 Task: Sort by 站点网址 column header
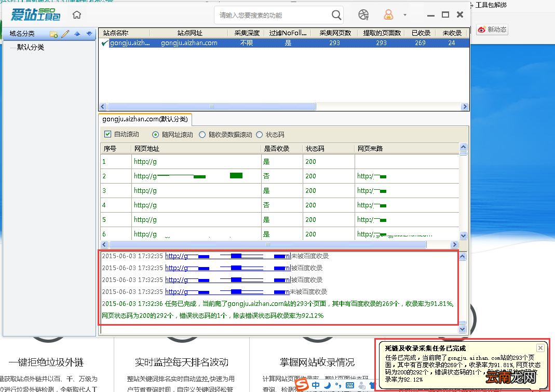pos(189,33)
